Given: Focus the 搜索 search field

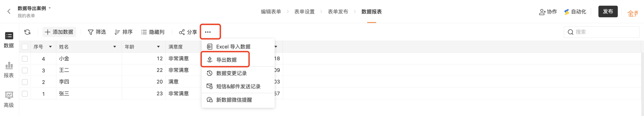Looking at the screenshot, I should pos(601,32).
